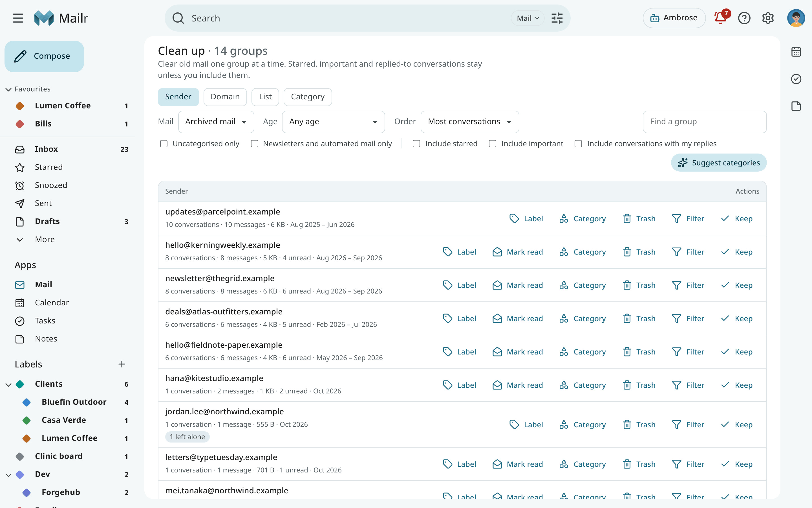The height and width of the screenshot is (508, 812).
Task: Open search filter options slider icon
Action: [557, 18]
